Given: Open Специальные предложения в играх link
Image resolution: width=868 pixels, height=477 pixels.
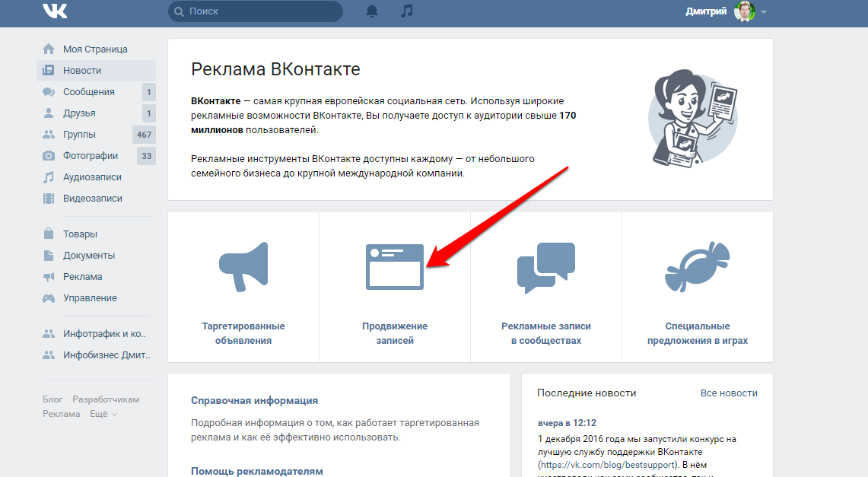Looking at the screenshot, I should coord(698,333).
